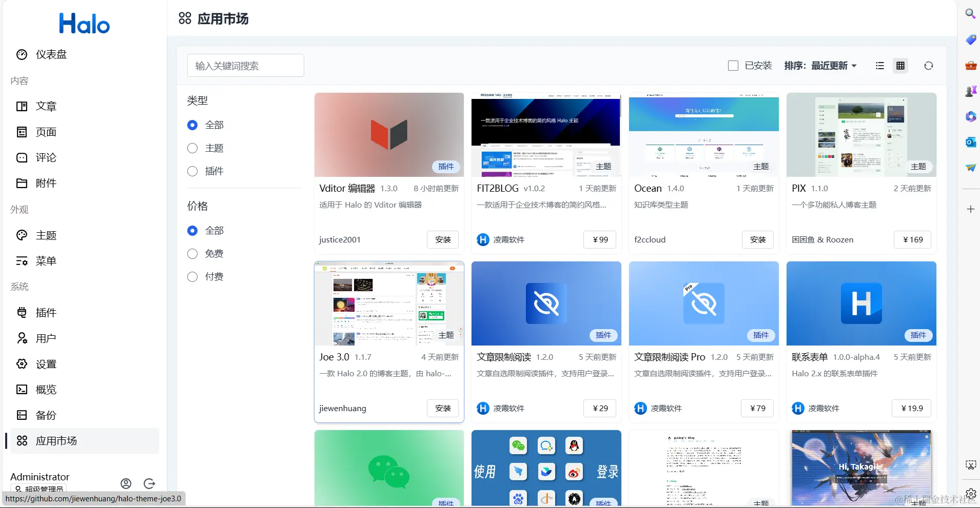Switch to grid view layout
The height and width of the screenshot is (508, 980).
pos(900,66)
